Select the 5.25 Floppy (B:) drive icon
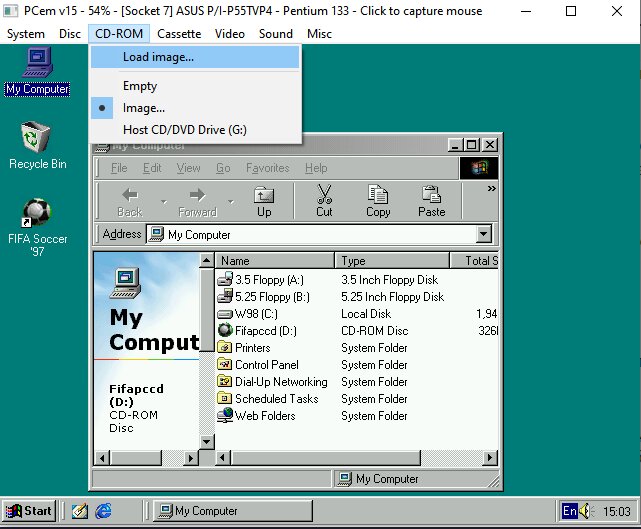This screenshot has width=641, height=529. pos(225,296)
